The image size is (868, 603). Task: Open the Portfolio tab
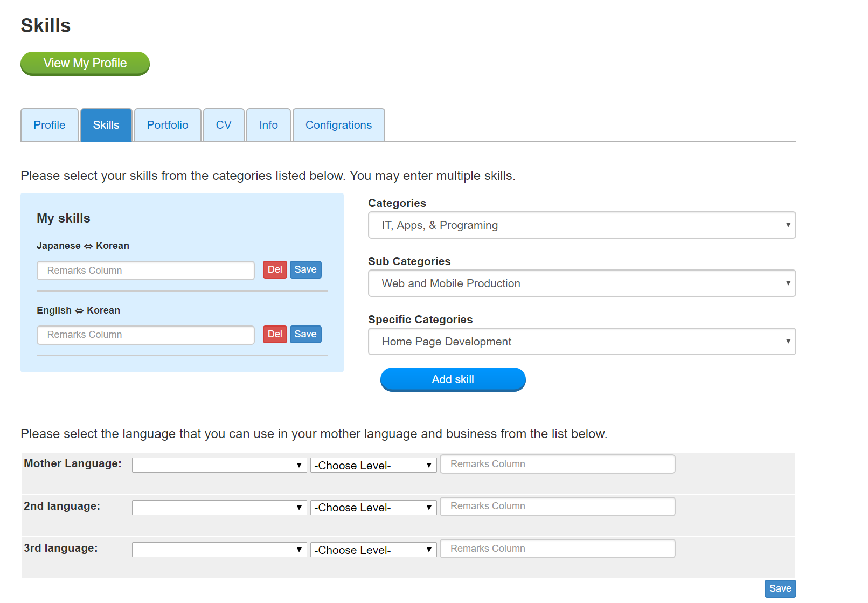pyautogui.click(x=168, y=125)
